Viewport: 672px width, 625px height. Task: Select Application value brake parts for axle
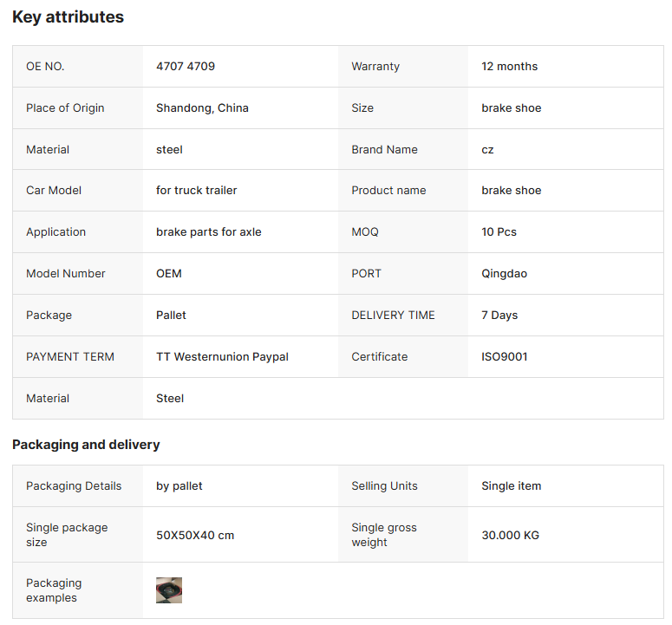(x=209, y=231)
